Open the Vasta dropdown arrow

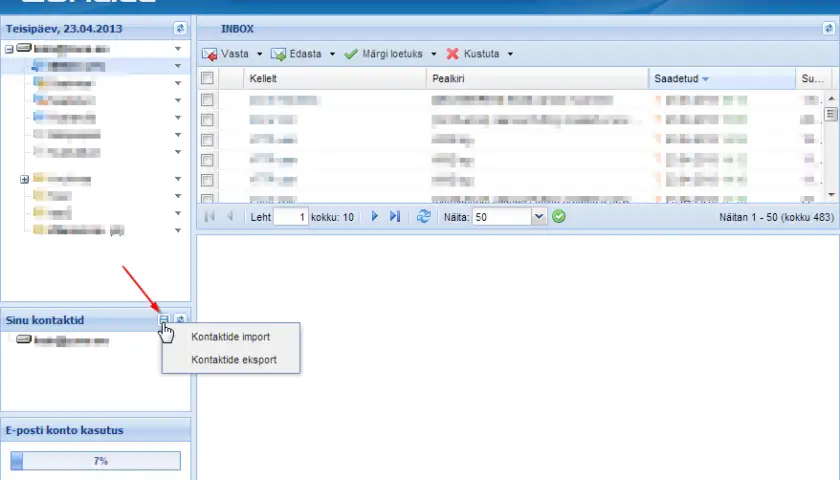[x=260, y=54]
